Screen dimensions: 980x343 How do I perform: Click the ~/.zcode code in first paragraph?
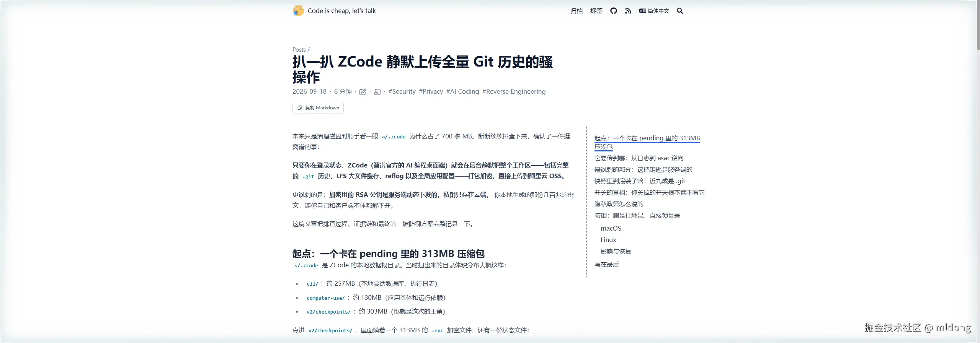[393, 137]
